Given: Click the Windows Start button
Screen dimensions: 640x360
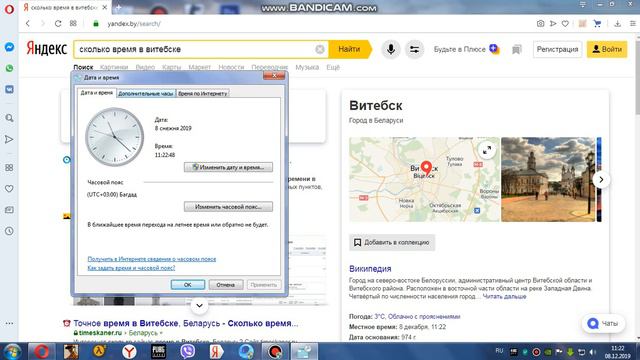Looking at the screenshot, I should (13, 351).
